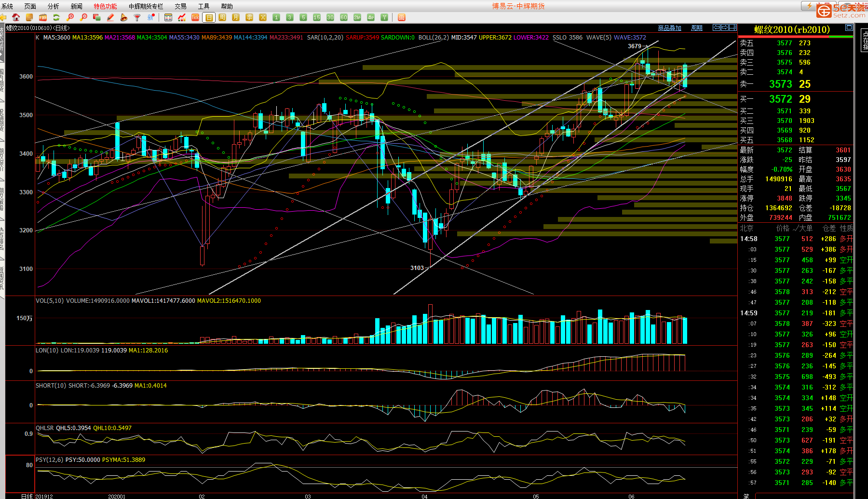868x499 pixels.
Task: Open the 交易 menu
Action: 181,6
